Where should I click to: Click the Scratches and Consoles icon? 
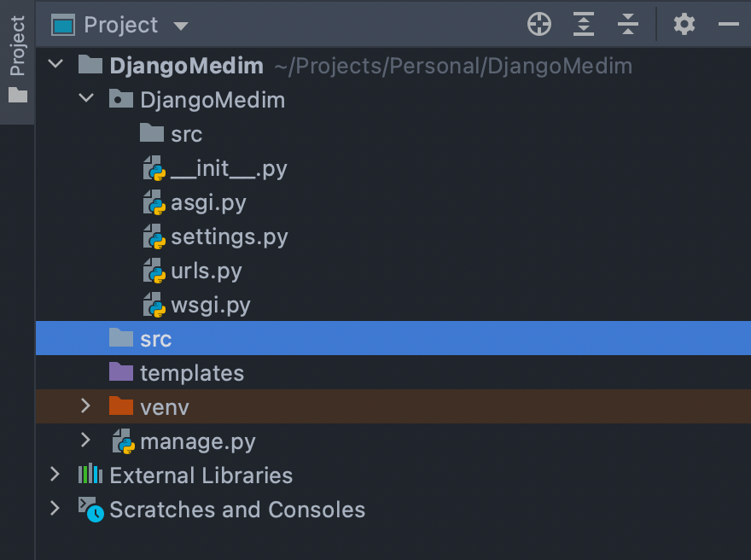90,510
